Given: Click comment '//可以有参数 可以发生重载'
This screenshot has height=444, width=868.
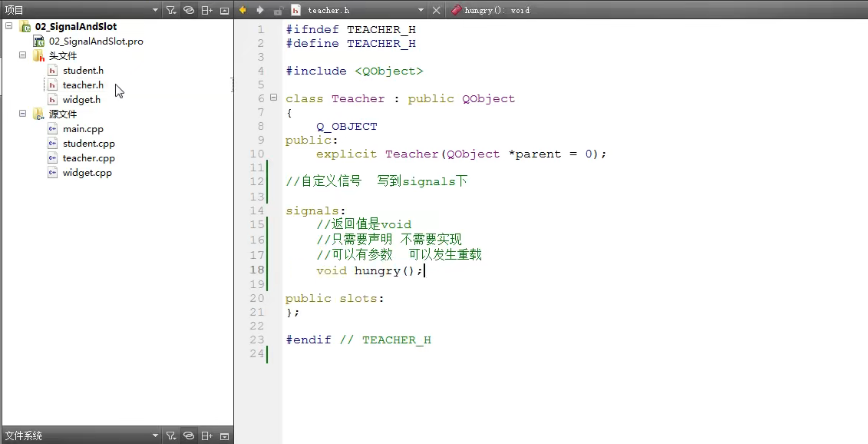Looking at the screenshot, I should coord(399,254).
